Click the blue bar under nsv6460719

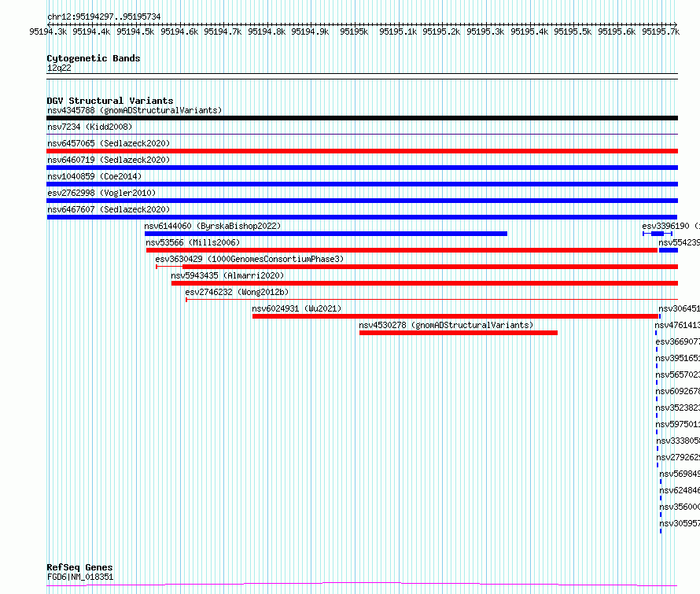tap(362, 168)
